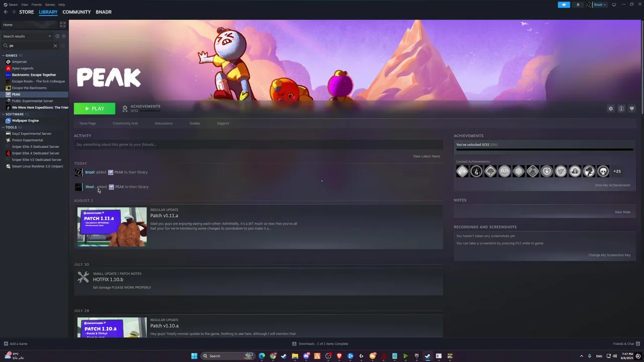Open the Guides link
The height and width of the screenshot is (362, 644).
pos(195,123)
